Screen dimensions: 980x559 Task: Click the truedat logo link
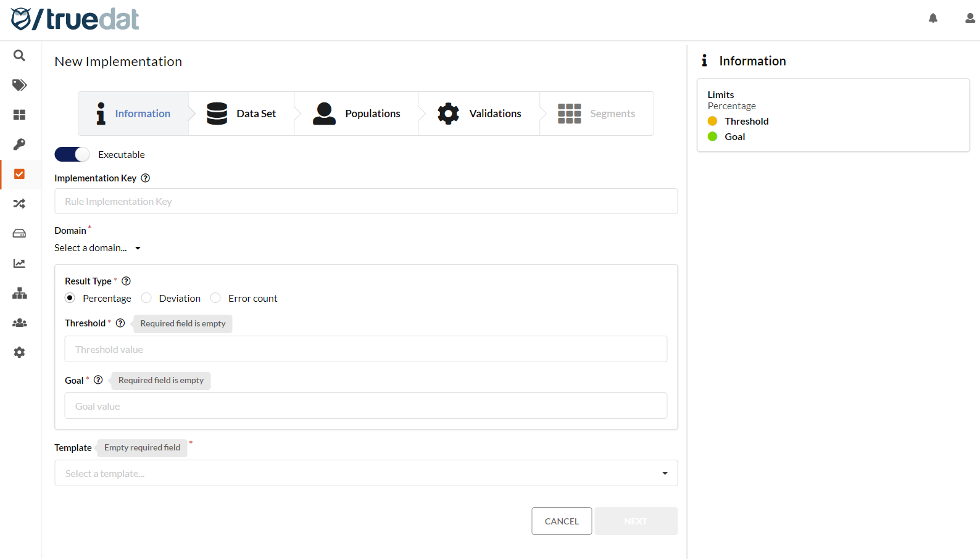75,19
